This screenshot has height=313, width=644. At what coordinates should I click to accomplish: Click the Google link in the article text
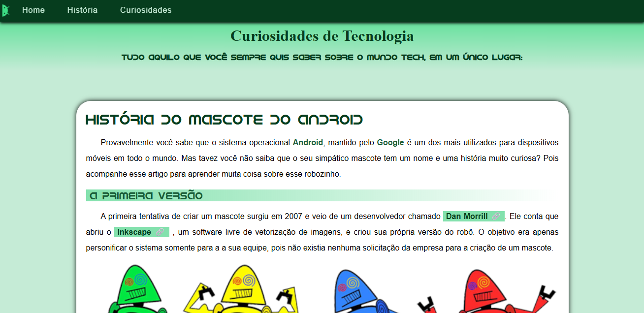tap(390, 142)
